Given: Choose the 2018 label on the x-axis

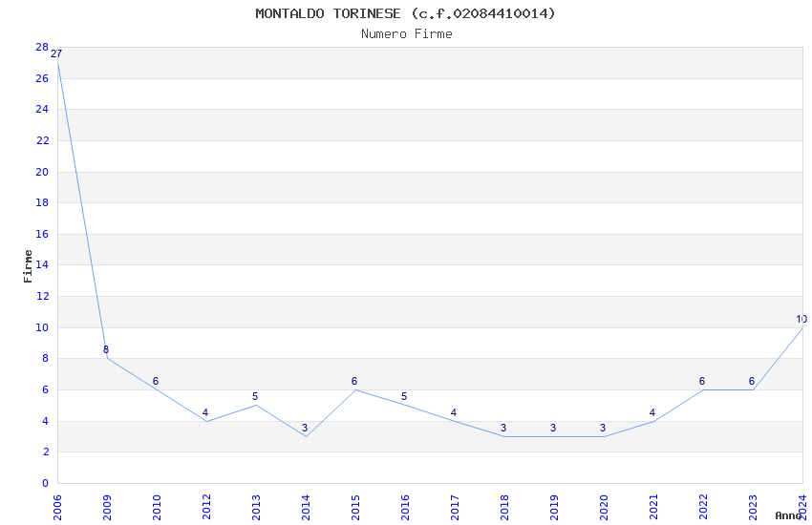Looking at the screenshot, I should pyautogui.click(x=505, y=508).
